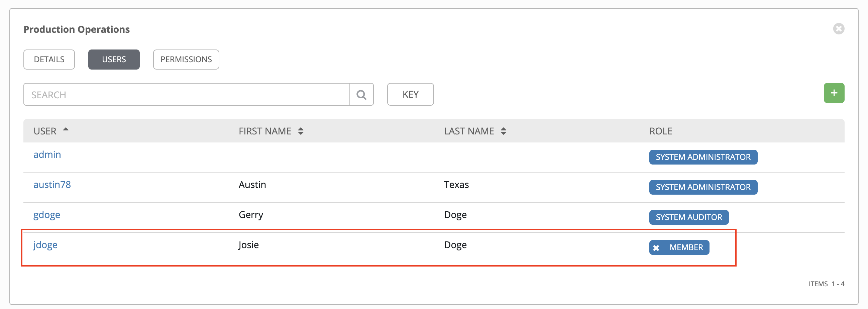Click "Doge" last name in gdoge row

pyautogui.click(x=455, y=215)
